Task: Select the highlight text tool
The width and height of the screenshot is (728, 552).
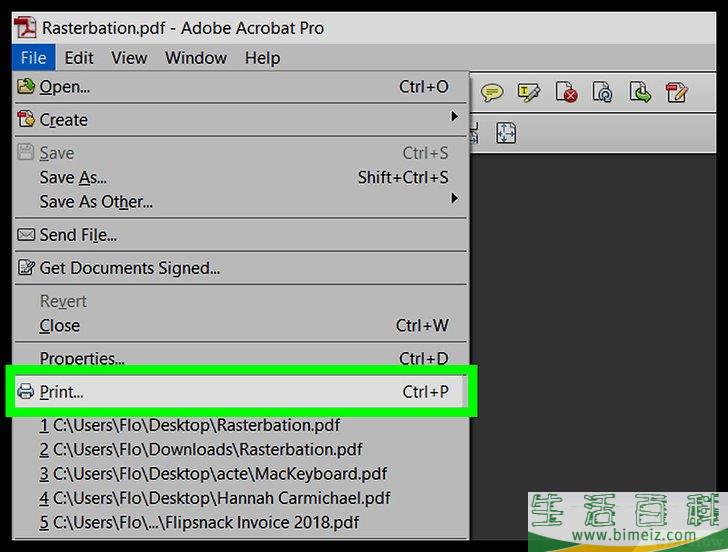Action: click(528, 92)
